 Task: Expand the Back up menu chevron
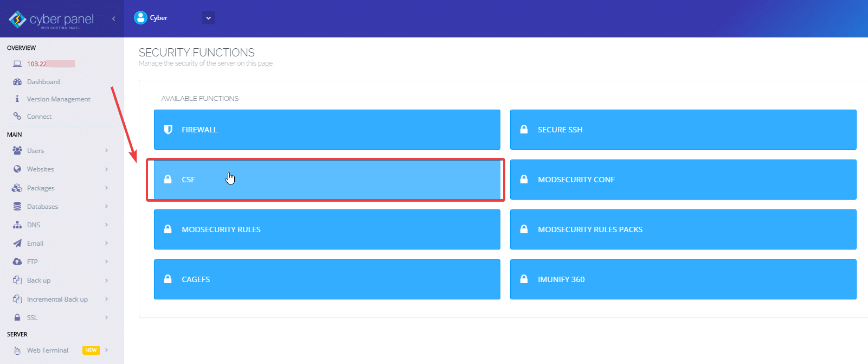point(106,280)
